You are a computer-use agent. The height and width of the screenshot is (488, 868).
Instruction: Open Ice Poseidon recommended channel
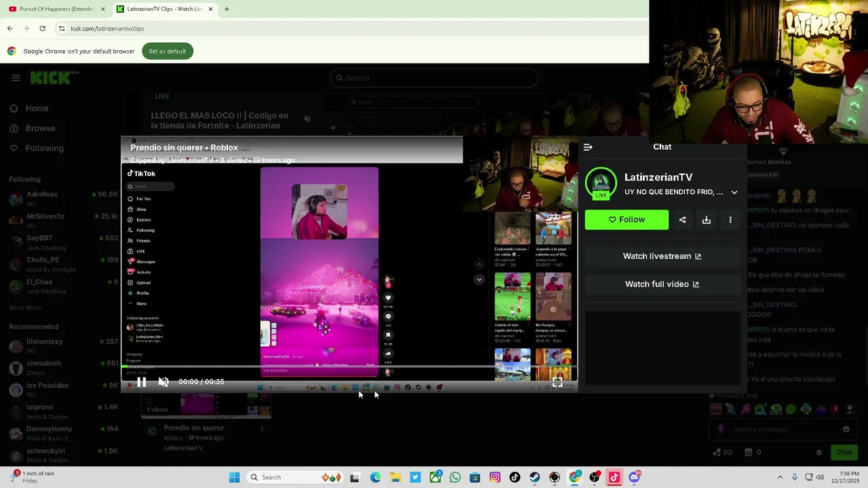63,389
